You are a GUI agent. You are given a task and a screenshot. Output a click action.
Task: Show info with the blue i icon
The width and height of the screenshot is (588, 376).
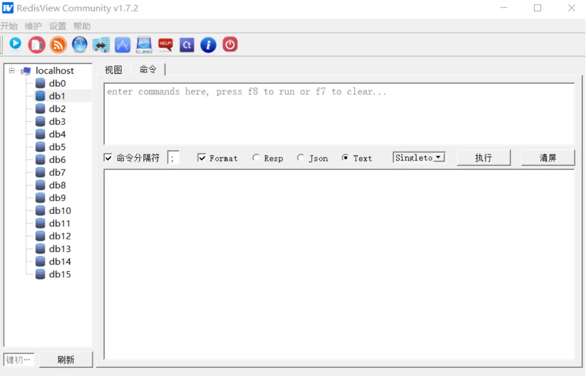208,45
